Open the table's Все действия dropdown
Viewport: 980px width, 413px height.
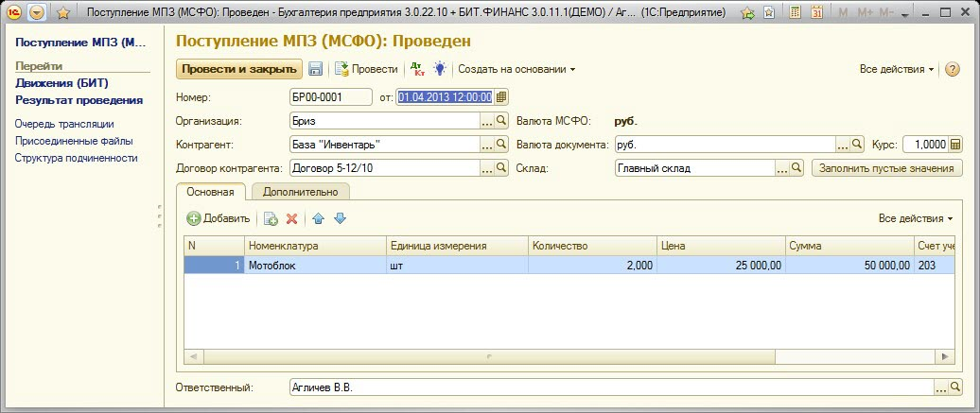pos(916,218)
